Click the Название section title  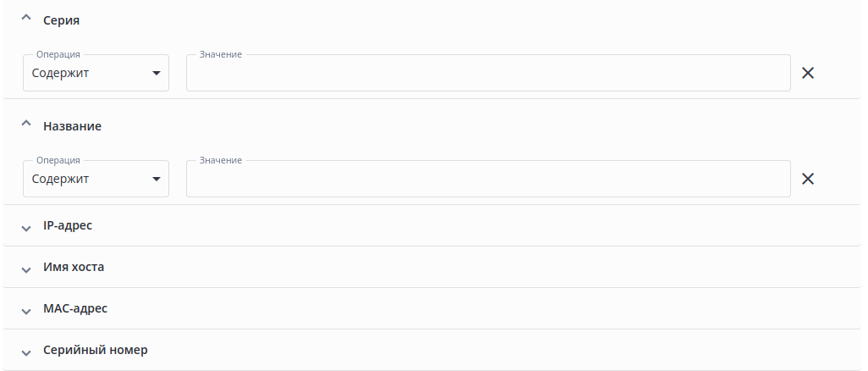pos(72,125)
